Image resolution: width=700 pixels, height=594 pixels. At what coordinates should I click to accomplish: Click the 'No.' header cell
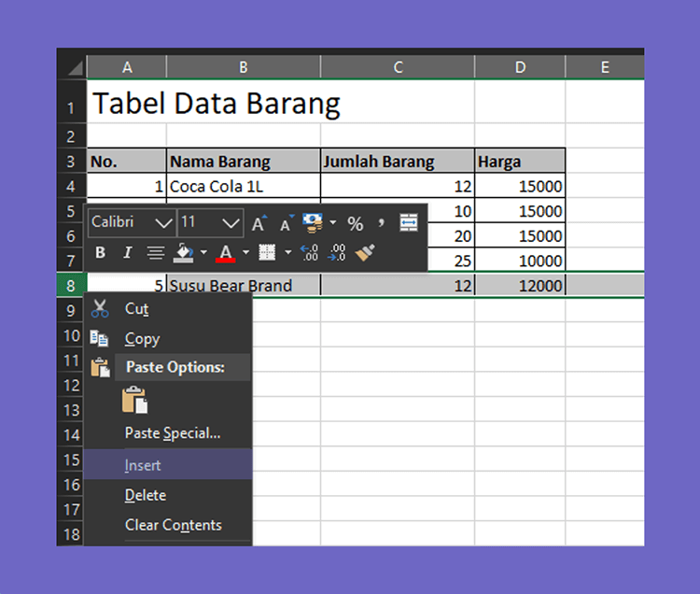[x=127, y=161]
